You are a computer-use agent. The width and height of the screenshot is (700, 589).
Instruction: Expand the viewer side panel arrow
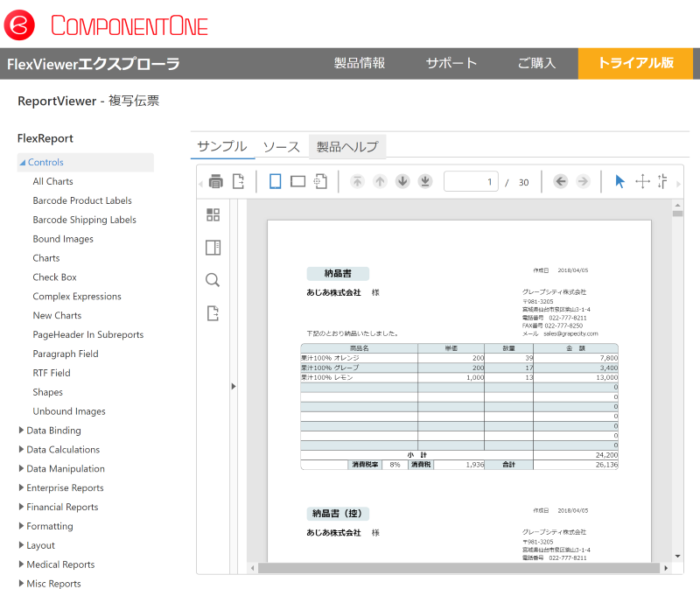coord(234,386)
